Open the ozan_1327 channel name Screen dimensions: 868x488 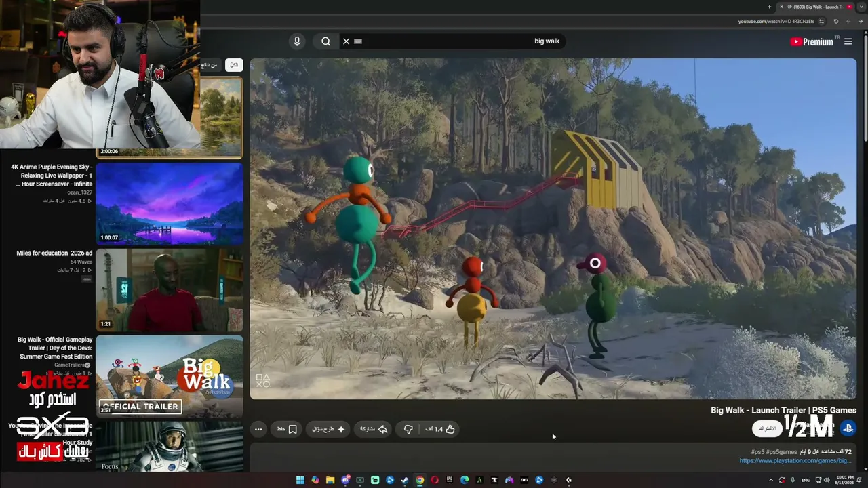click(80, 192)
